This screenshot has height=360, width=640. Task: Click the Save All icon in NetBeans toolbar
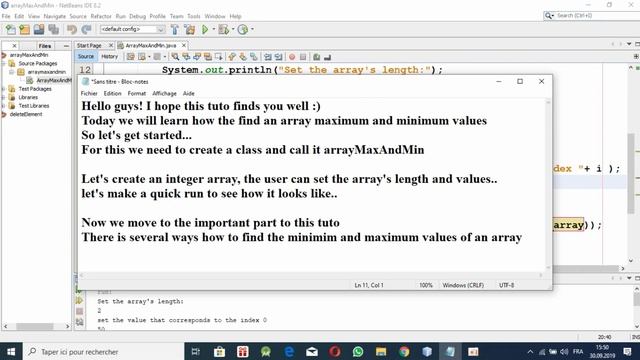coord(53,29)
